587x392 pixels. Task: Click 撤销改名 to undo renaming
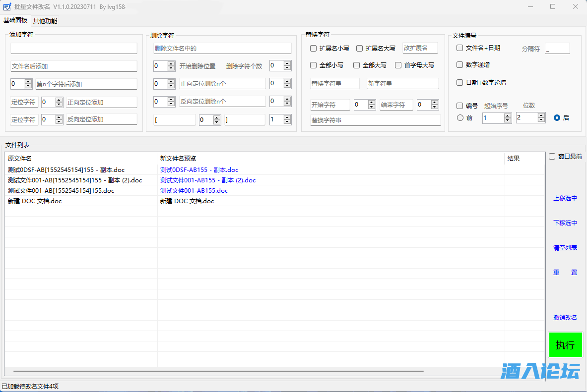[565, 318]
